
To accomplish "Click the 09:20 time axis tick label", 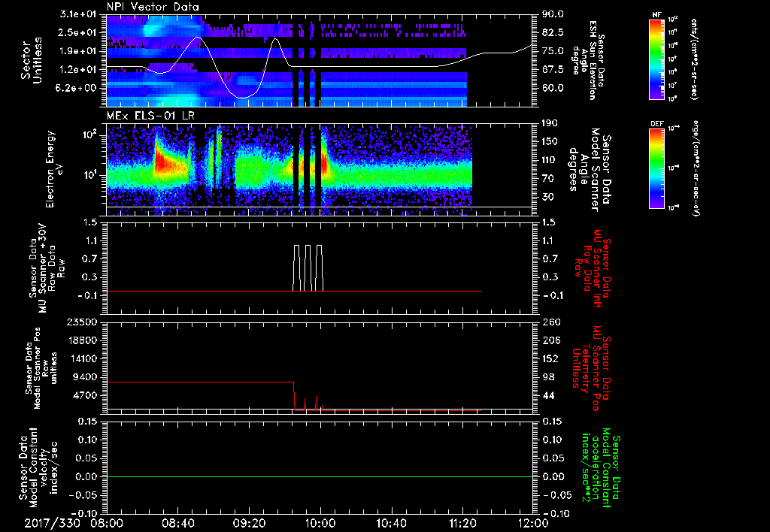I will point(249,523).
